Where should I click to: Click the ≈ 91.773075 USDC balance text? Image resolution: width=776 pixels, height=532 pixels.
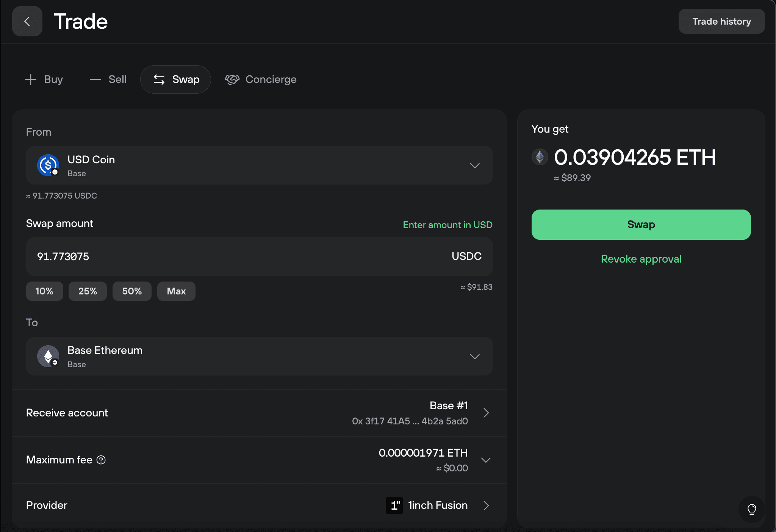coord(62,196)
